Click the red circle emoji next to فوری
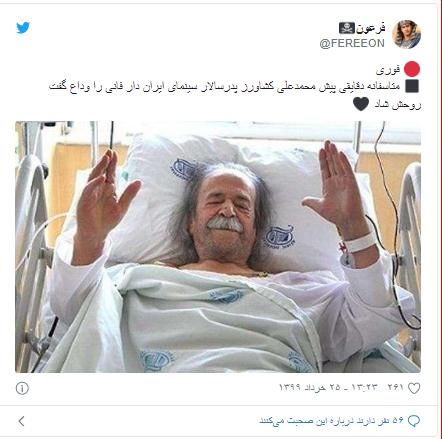Screen dimensions: 442x439 (x=412, y=70)
